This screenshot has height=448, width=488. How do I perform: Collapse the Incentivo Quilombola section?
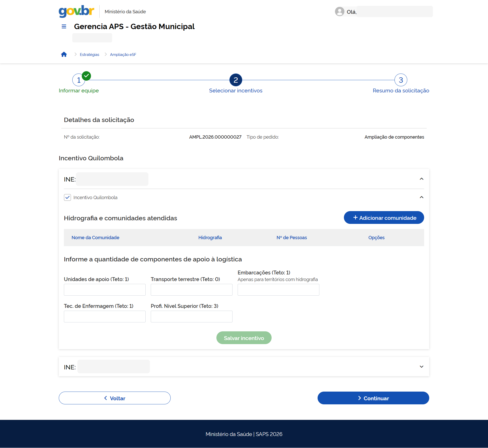(422, 197)
